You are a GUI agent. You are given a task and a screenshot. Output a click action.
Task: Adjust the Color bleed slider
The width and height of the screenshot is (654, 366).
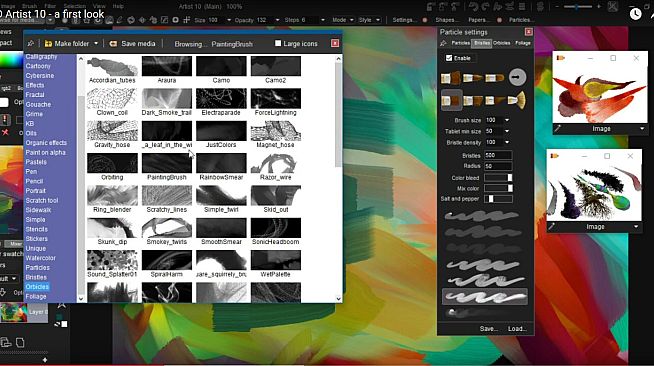[x=498, y=178]
